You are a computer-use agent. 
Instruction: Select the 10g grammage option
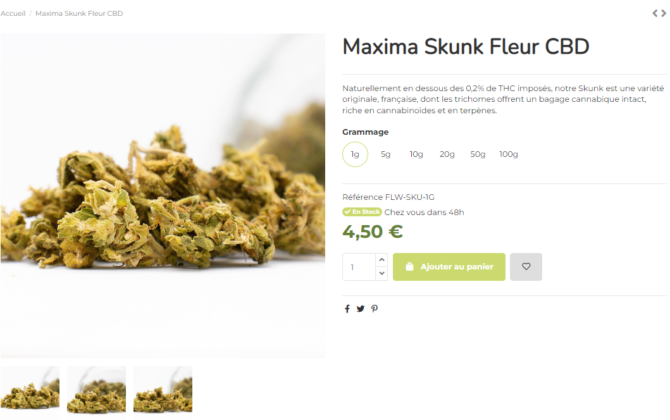pos(416,154)
